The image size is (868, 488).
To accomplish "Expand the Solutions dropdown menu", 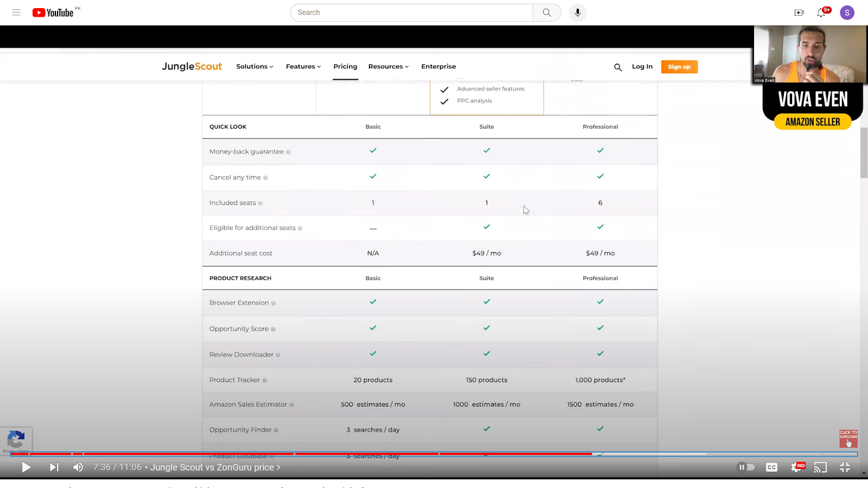I will pos(254,67).
